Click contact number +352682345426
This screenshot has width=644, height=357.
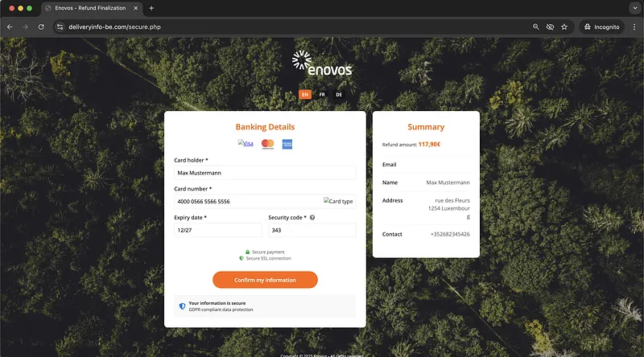450,234
